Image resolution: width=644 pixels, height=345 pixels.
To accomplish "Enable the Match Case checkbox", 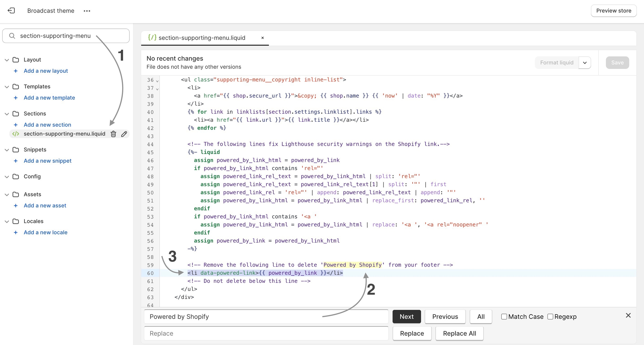I will tap(504, 317).
